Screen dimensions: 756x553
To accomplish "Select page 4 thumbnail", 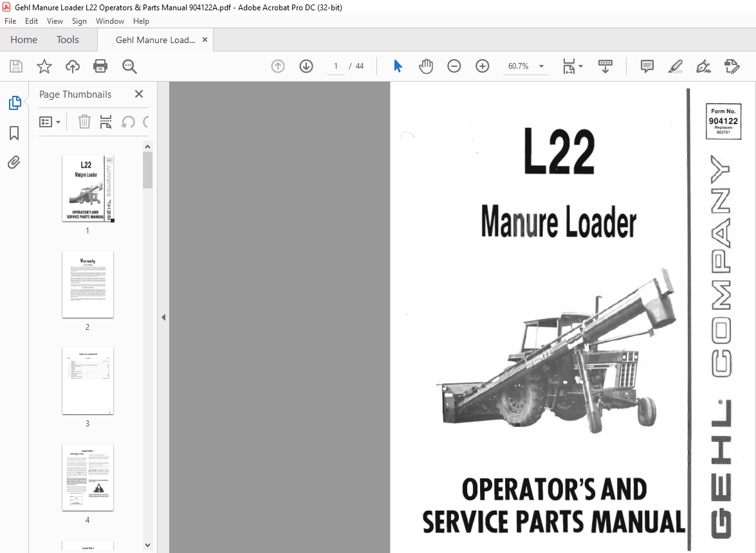I will (88, 477).
